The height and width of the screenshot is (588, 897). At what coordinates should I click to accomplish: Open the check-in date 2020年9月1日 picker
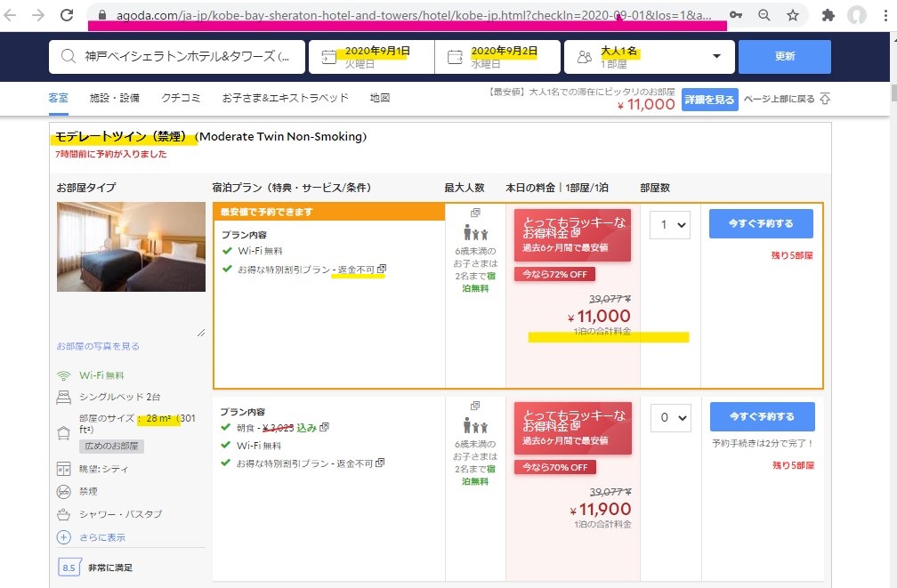click(x=371, y=57)
